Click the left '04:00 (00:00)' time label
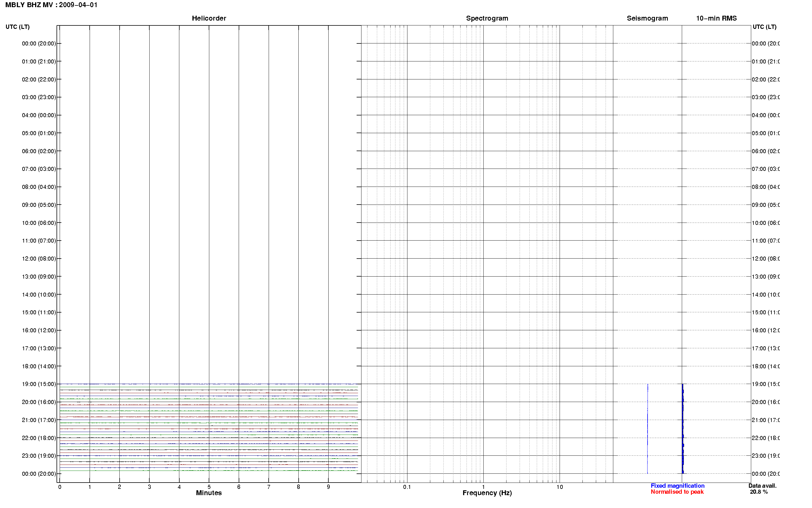The image size is (812, 508). 39,115
